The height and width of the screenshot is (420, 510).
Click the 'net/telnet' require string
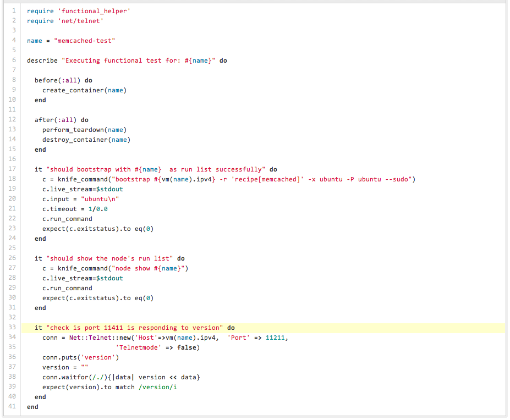tap(80, 21)
